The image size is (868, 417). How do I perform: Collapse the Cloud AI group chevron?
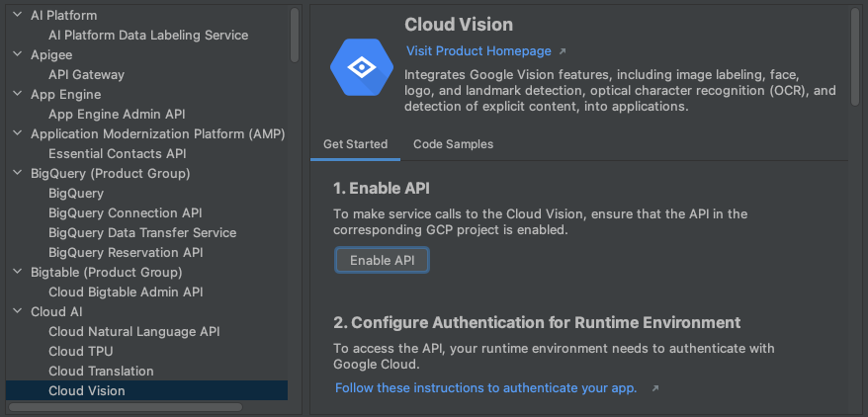[18, 311]
